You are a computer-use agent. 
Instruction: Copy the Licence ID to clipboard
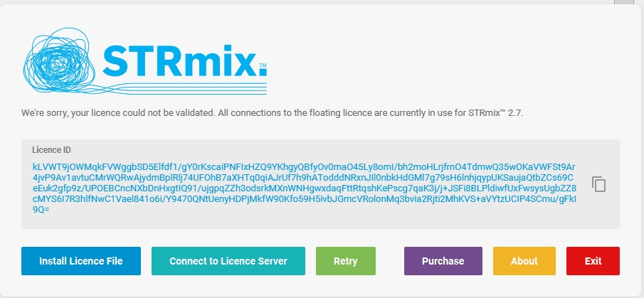(x=599, y=184)
